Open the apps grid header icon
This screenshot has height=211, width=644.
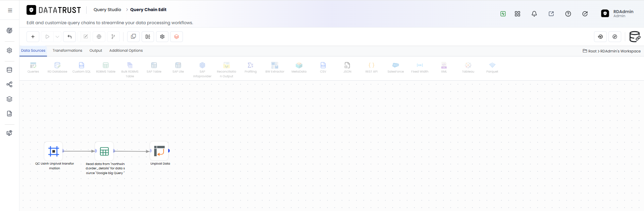tap(517, 14)
